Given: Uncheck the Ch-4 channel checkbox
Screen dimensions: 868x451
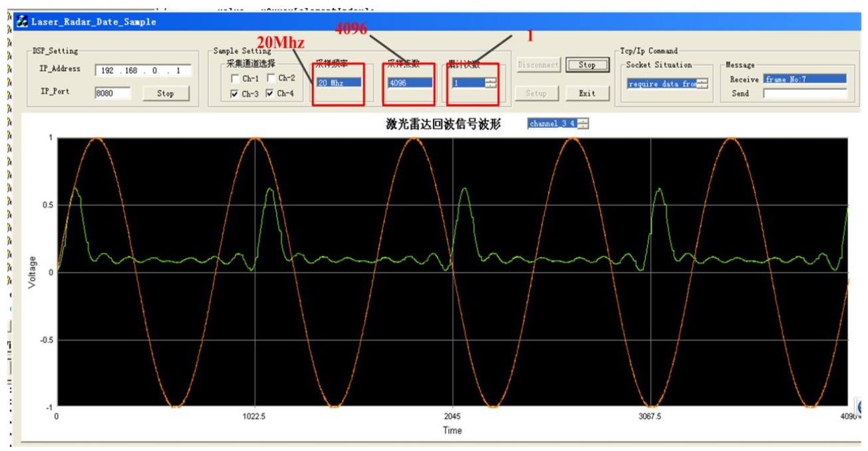Looking at the screenshot, I should pyautogui.click(x=271, y=94).
